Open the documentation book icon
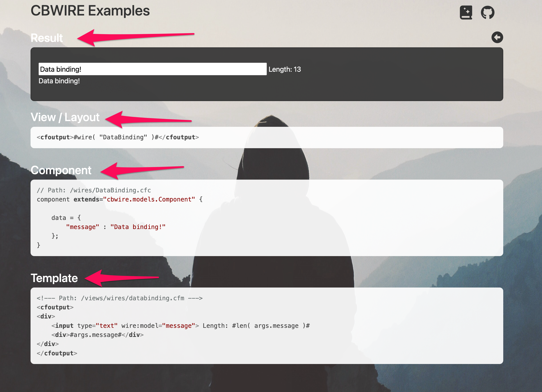This screenshot has height=392, width=542. [466, 13]
